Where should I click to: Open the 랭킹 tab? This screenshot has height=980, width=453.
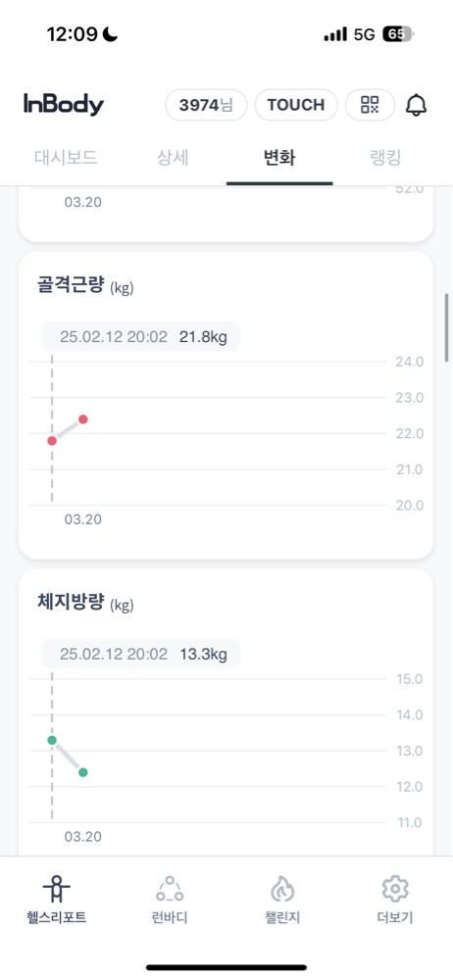[x=385, y=158]
